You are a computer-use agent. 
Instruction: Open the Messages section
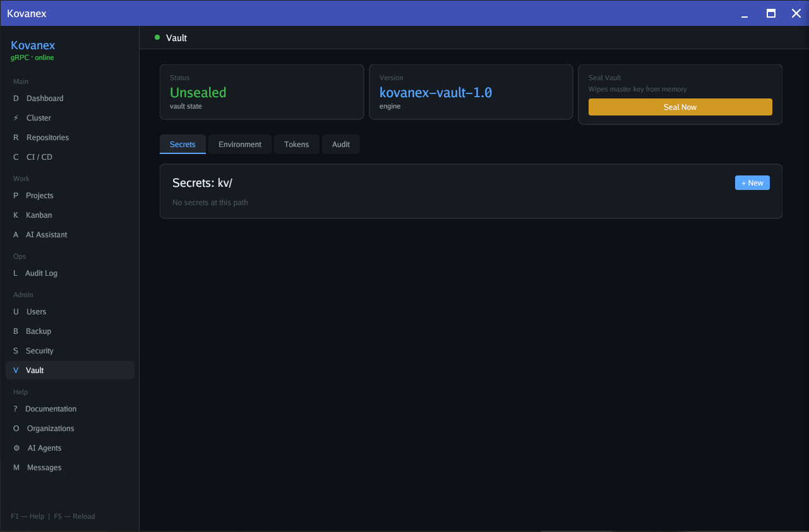tap(44, 468)
